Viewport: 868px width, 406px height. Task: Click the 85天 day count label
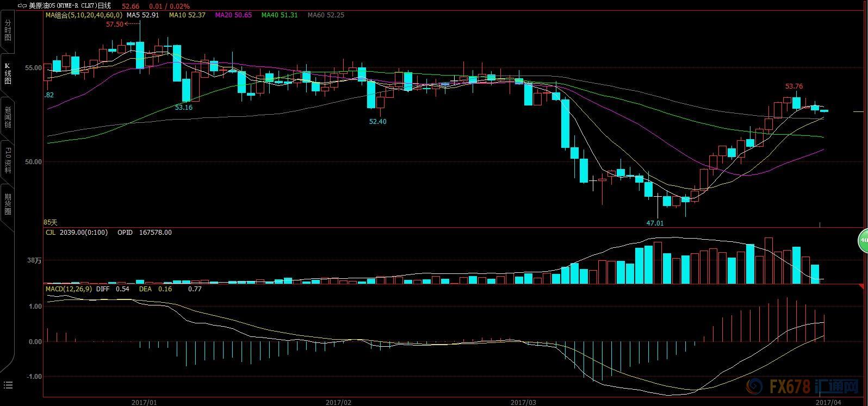point(51,222)
